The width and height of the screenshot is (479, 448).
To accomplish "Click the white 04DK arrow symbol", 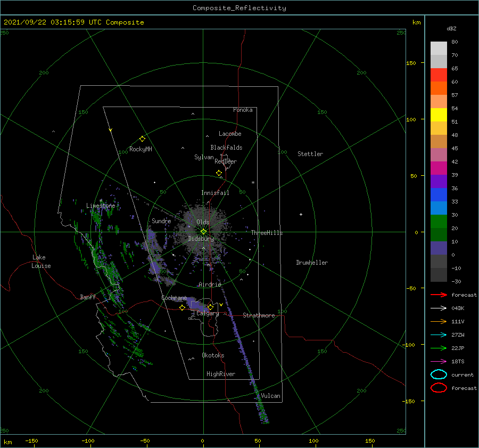I will tap(439, 308).
